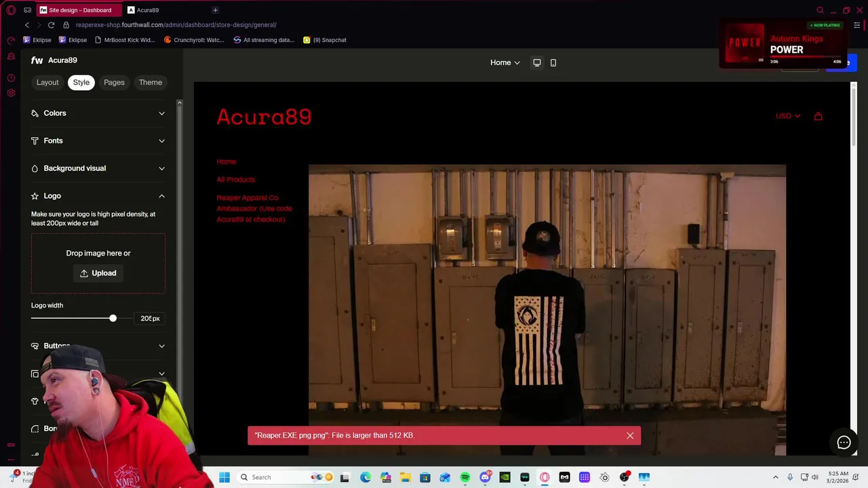Open Discord from the taskbar
868x488 pixels.
(x=485, y=477)
